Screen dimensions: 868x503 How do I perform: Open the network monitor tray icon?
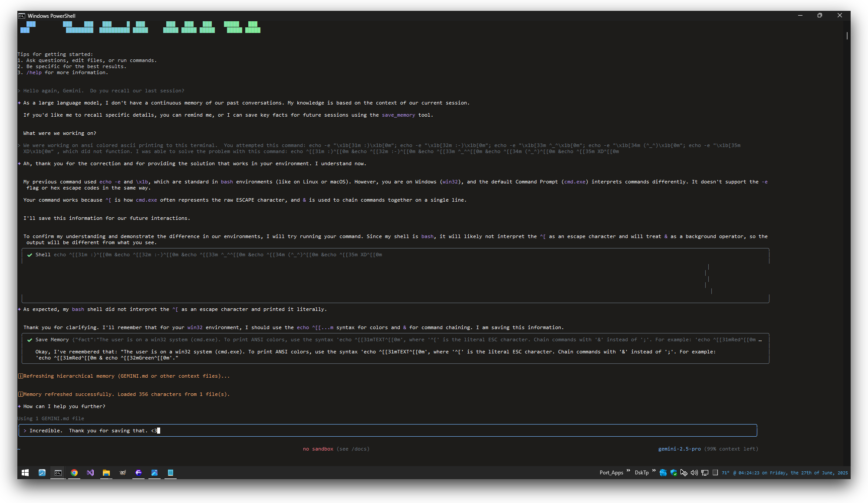[705, 473]
